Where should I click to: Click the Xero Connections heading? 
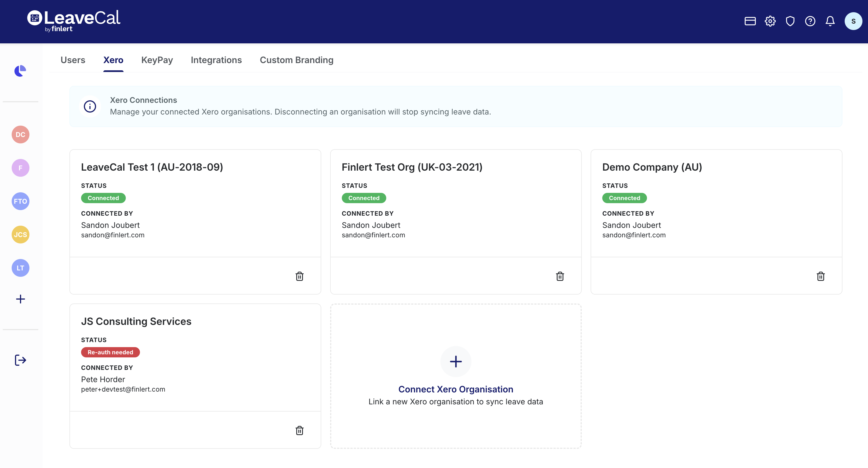144,100
